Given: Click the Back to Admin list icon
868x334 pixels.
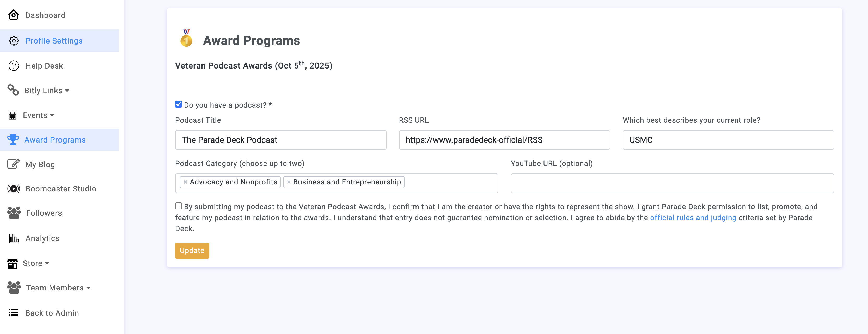Looking at the screenshot, I should 14,313.
